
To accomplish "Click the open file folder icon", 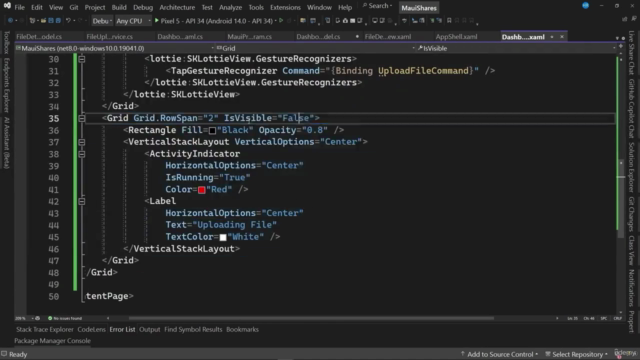I will [43, 20].
